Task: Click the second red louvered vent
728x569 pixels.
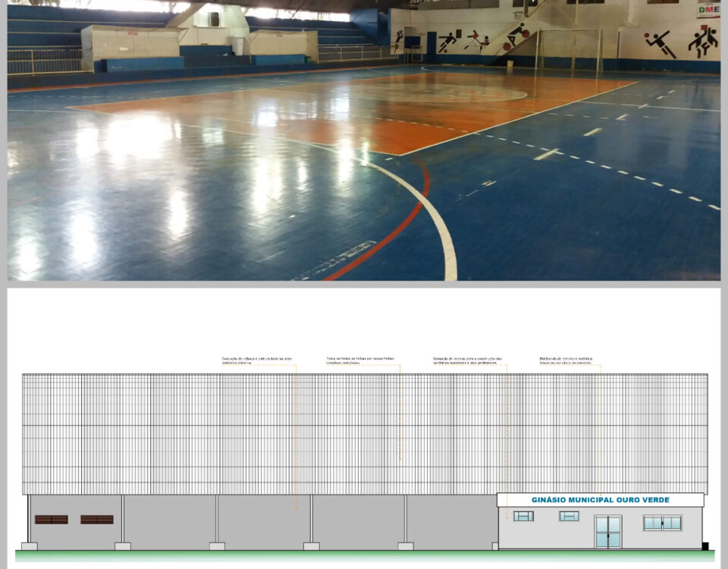Action: point(97,520)
